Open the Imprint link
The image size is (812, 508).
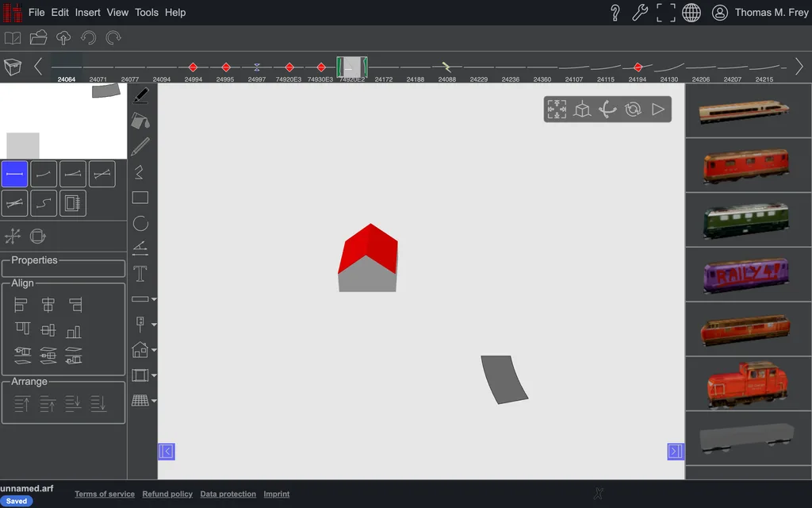point(277,494)
